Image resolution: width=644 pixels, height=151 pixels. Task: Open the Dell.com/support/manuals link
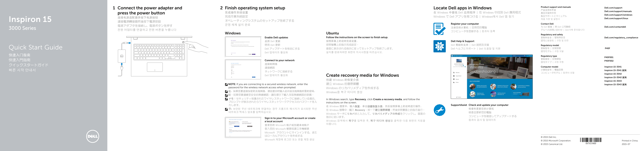618,11
